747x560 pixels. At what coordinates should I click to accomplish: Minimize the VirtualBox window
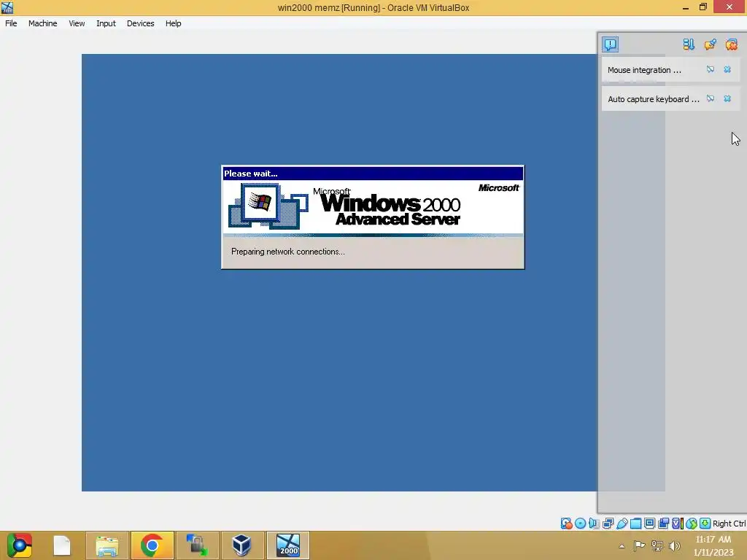(686, 7)
